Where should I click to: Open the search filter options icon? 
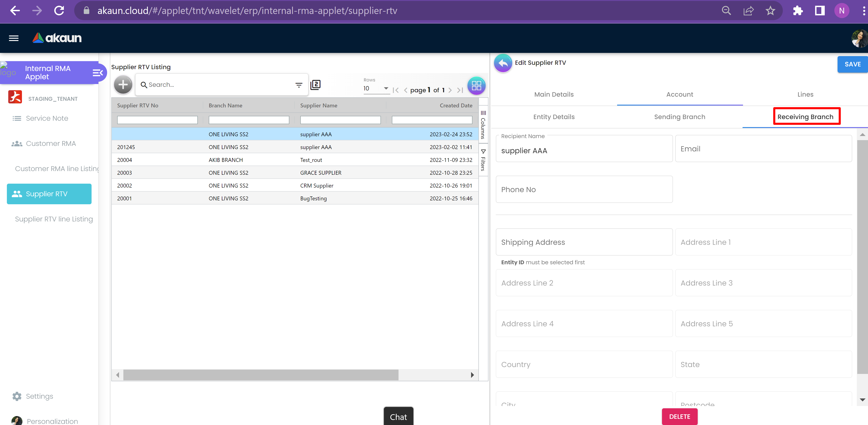[x=298, y=85]
